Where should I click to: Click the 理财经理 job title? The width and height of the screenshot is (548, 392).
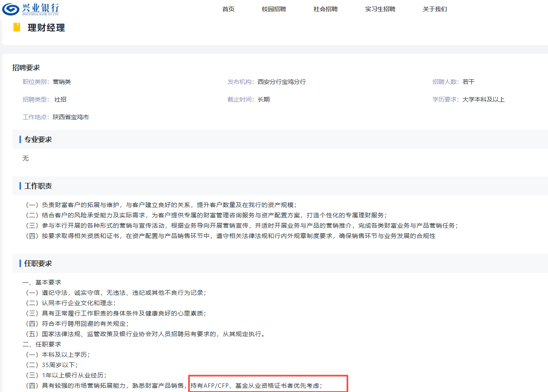point(46,28)
